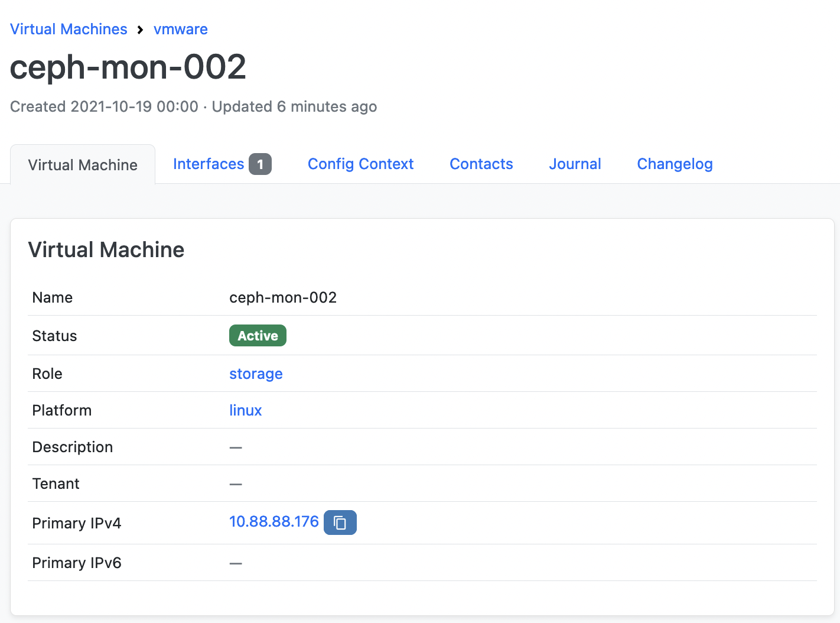The width and height of the screenshot is (840, 623).
Task: Click the Active status badge
Action: coord(258,335)
